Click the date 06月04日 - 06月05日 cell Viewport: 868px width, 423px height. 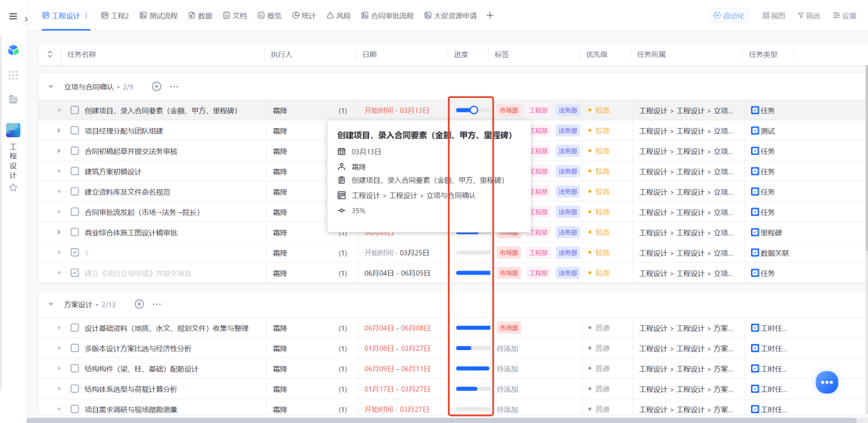(397, 273)
